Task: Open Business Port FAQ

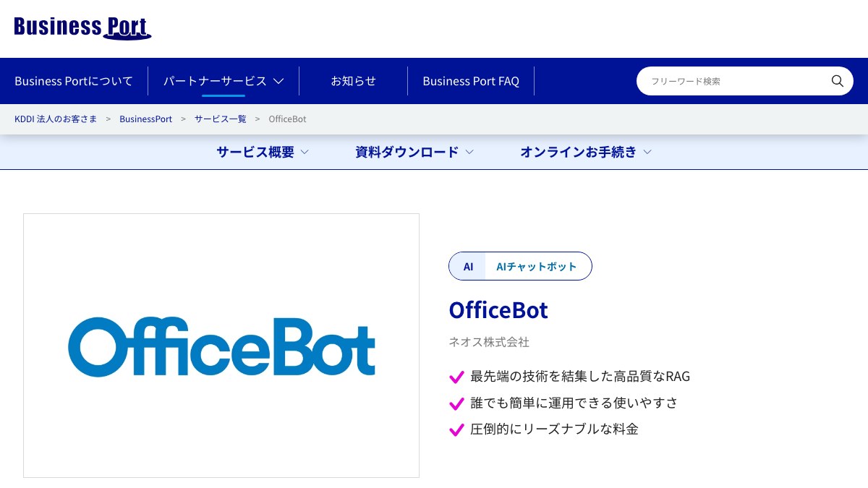Action: [471, 81]
